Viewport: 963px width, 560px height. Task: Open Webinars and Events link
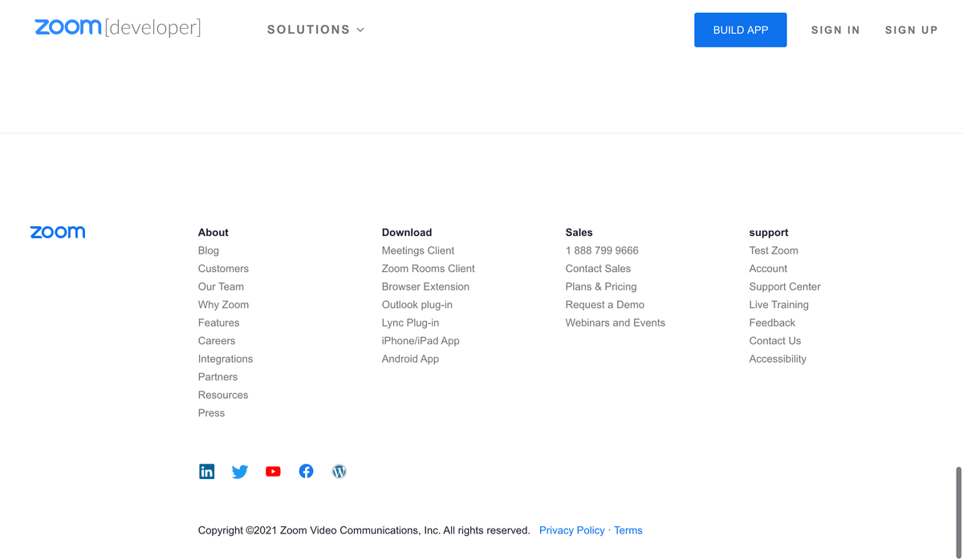(x=616, y=323)
